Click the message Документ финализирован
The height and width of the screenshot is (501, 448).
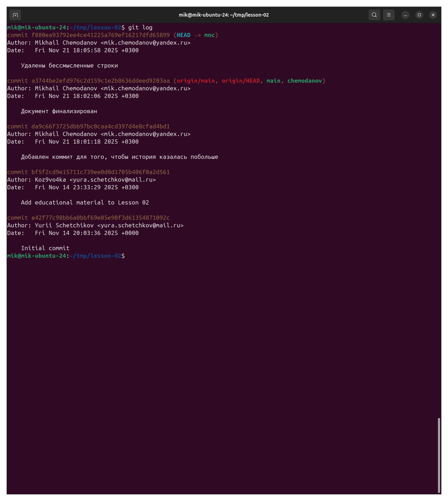click(59, 111)
